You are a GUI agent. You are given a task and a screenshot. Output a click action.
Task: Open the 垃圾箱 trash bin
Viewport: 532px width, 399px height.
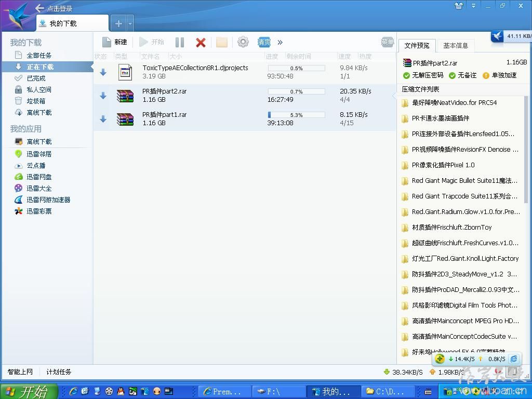tap(36, 101)
